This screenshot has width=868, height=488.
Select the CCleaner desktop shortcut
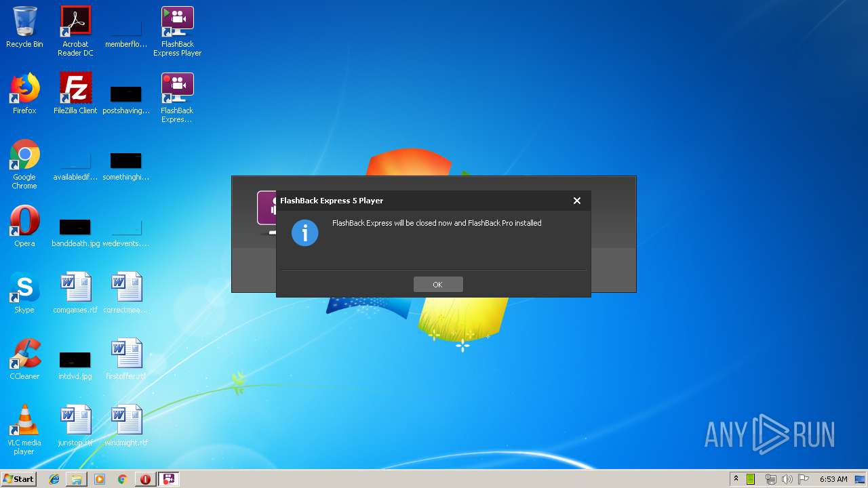tap(24, 359)
